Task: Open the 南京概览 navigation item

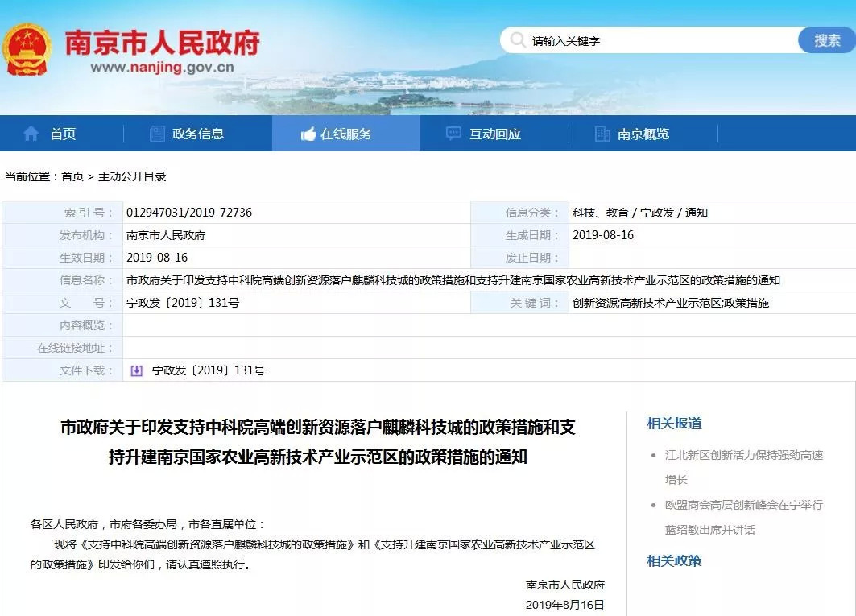Action: pyautogui.click(x=643, y=134)
